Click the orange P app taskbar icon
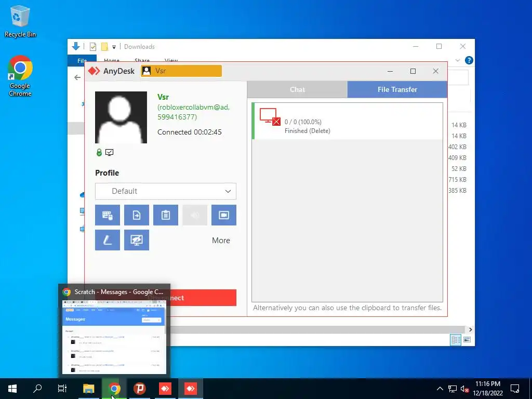The image size is (532, 399). 139,389
